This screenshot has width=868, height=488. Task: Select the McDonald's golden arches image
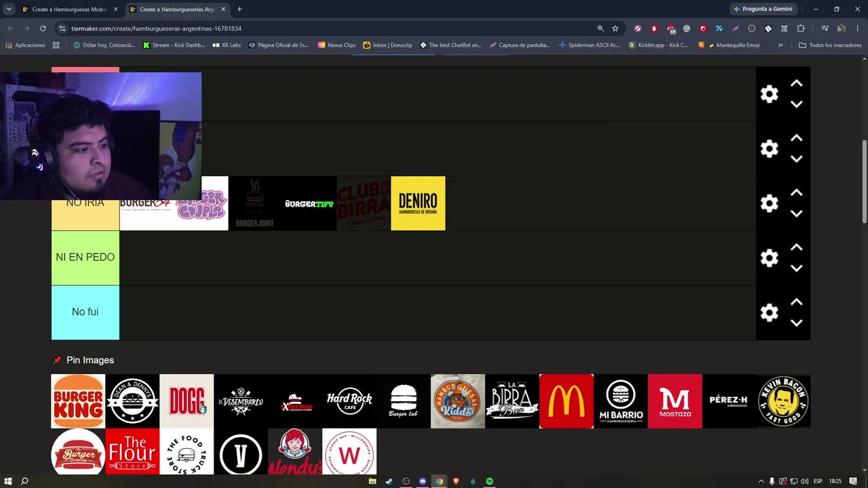pyautogui.click(x=566, y=401)
